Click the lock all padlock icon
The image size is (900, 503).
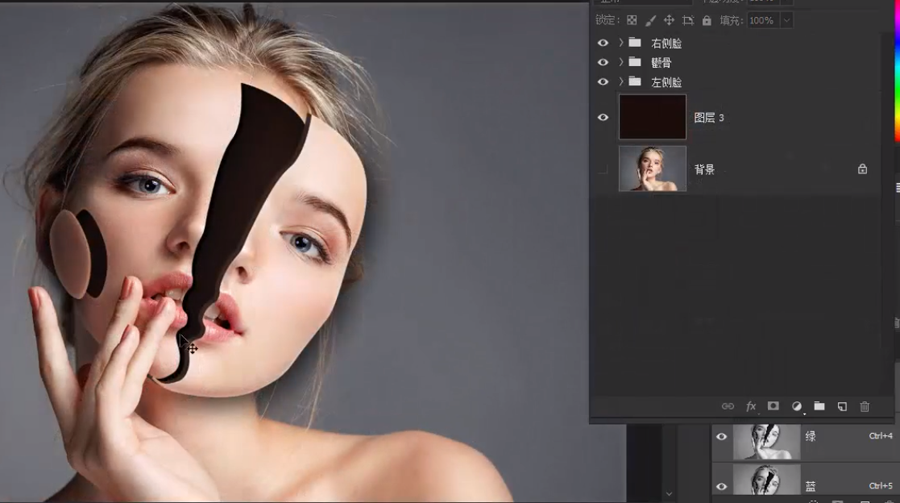click(x=707, y=20)
